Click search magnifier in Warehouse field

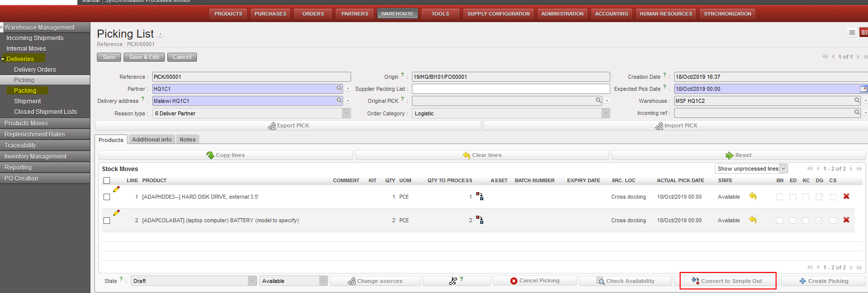pyautogui.click(x=857, y=100)
